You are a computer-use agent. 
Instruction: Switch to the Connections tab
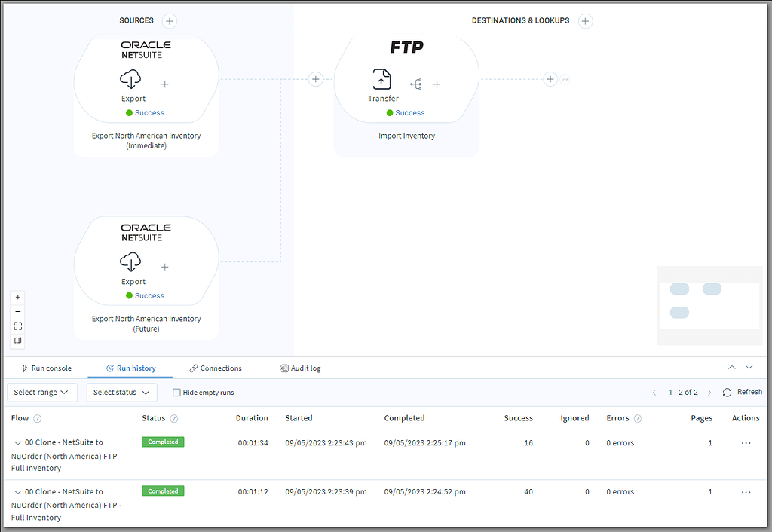[221, 368]
